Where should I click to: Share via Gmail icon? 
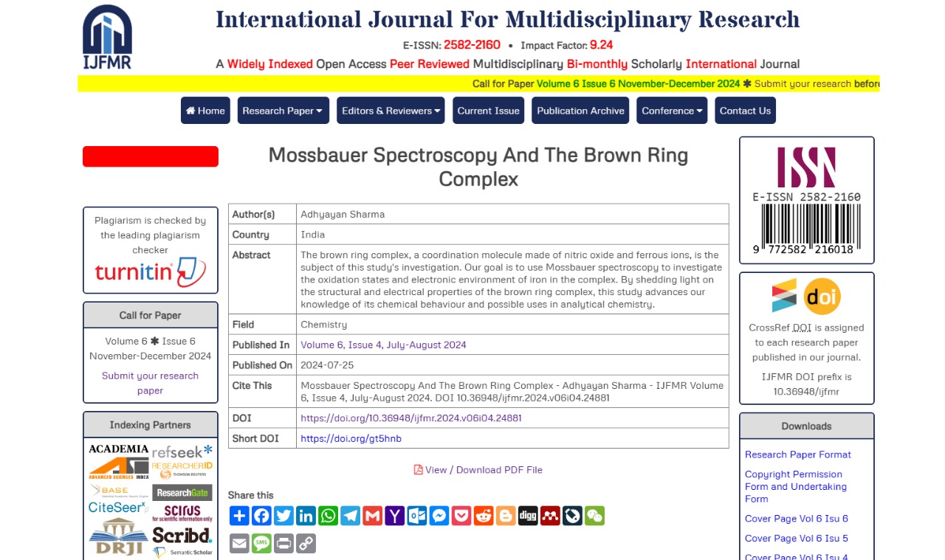click(373, 516)
